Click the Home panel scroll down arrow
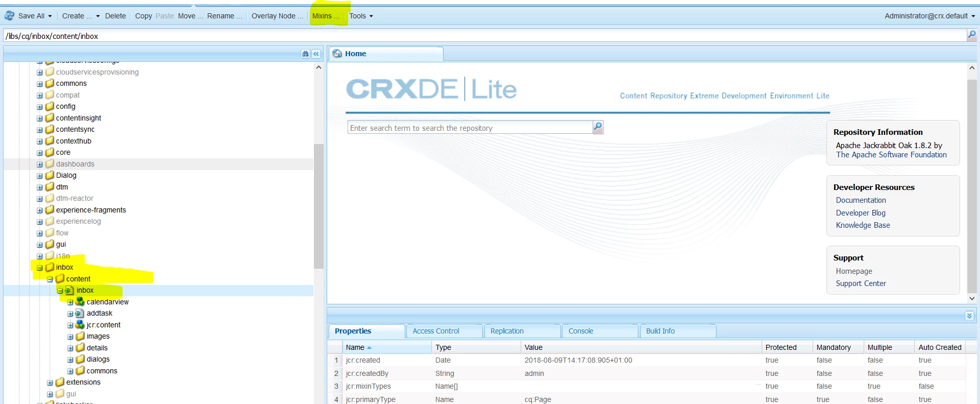Viewport: 980px width, 404px height. pyautogui.click(x=972, y=298)
